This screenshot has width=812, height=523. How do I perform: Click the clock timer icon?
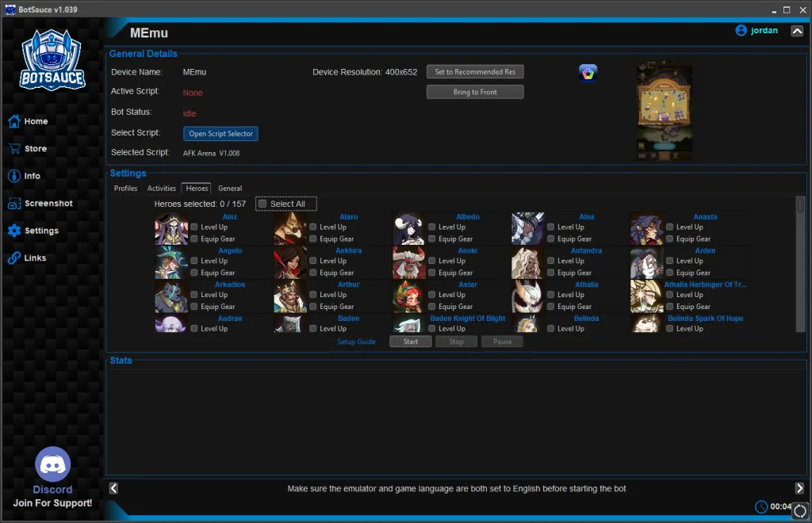761,507
